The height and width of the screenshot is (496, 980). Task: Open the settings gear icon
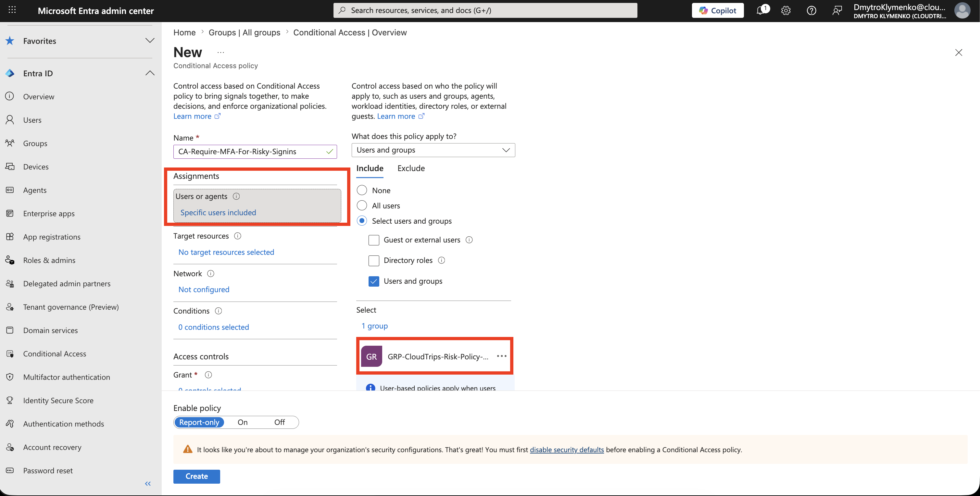pos(786,10)
